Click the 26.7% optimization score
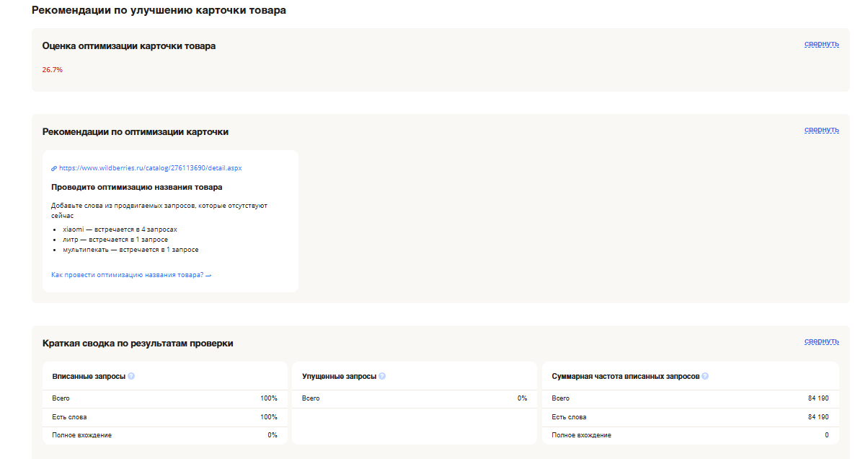This screenshot has height=459, width=868. point(53,70)
